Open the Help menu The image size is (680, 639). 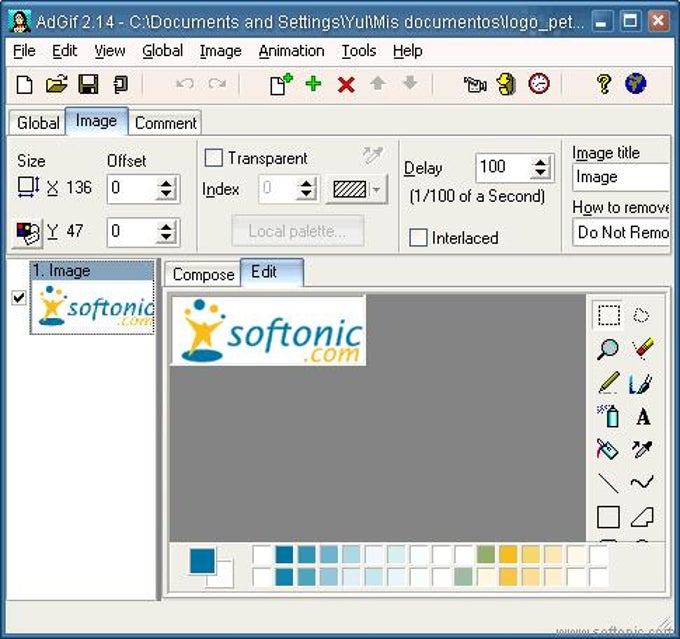coord(407,51)
